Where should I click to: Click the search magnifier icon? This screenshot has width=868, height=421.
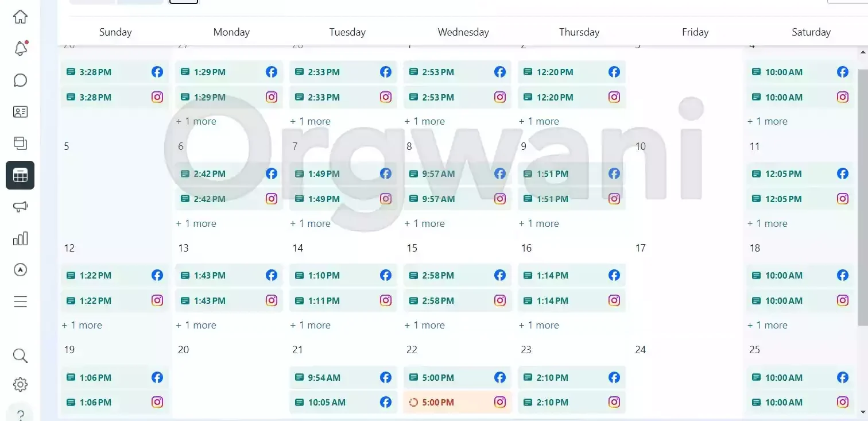[20, 356]
